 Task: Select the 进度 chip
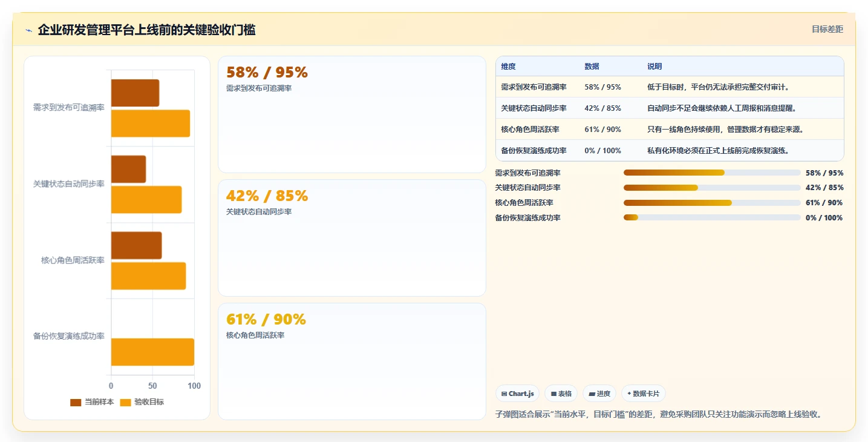599,394
